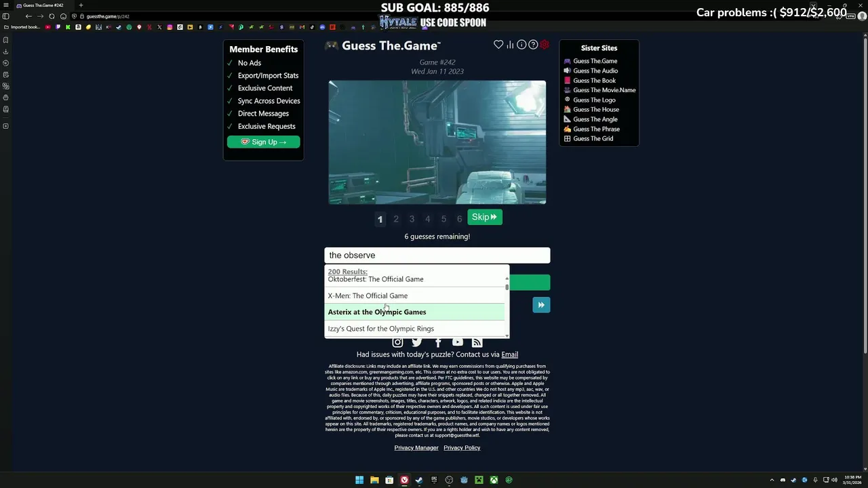Image resolution: width=868 pixels, height=488 pixels.
Task: Click the blue fast-forward button
Action: point(541,305)
